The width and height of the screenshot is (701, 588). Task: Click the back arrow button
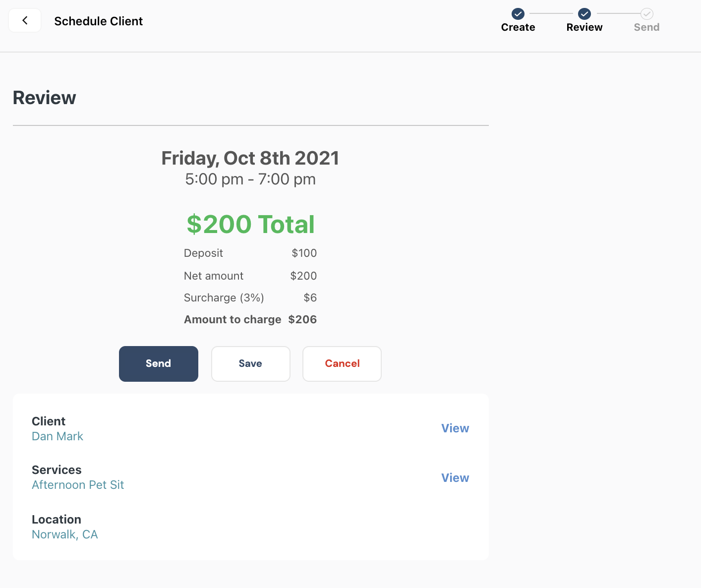25,21
